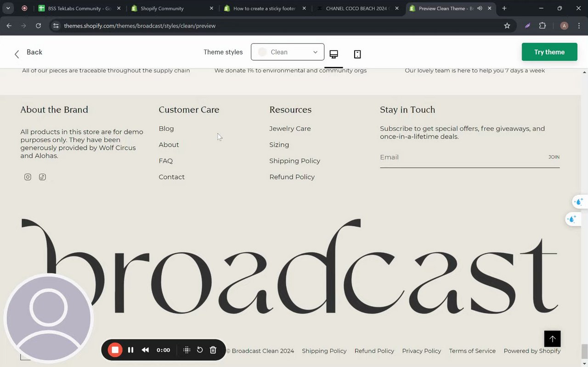Open the tab search dropdown arrow
Image resolution: width=588 pixels, height=367 pixels.
coord(8,8)
